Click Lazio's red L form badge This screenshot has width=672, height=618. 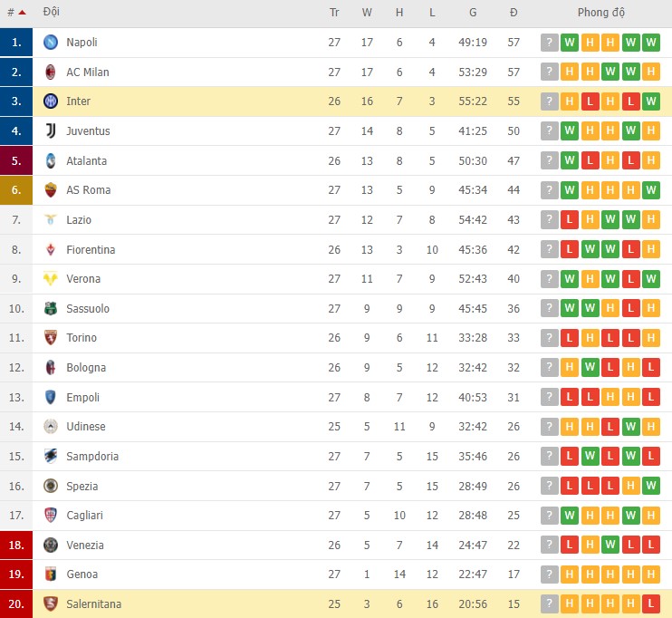click(570, 220)
